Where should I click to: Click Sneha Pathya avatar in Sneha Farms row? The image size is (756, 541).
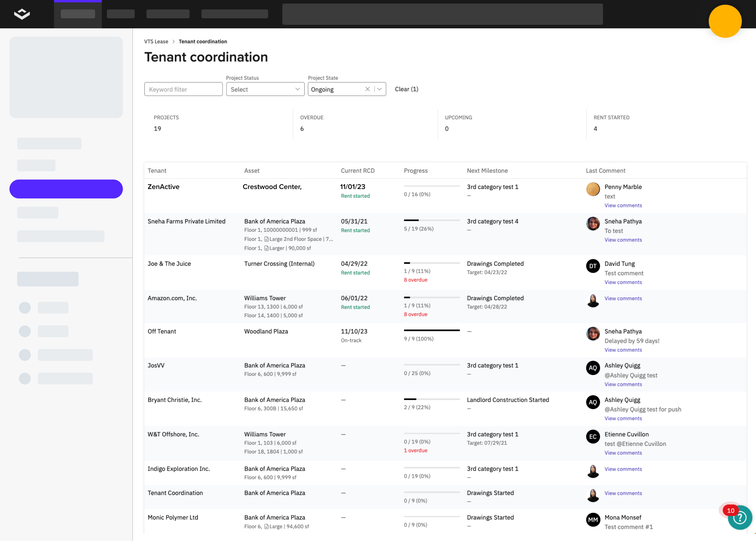(x=593, y=224)
